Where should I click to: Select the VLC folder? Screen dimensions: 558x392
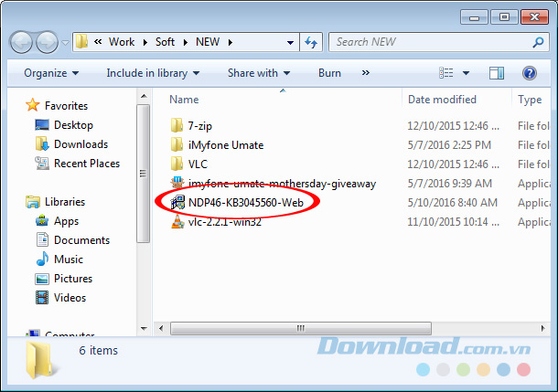click(198, 164)
